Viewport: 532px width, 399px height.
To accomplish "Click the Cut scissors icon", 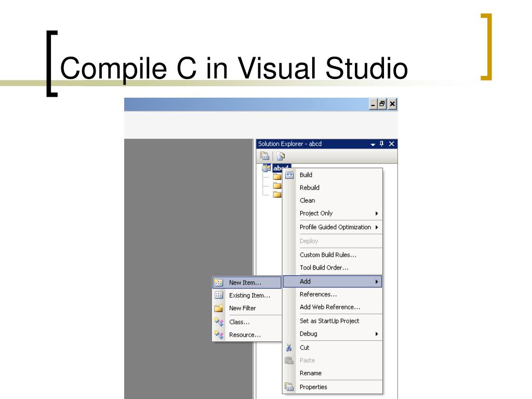I will point(289,348).
